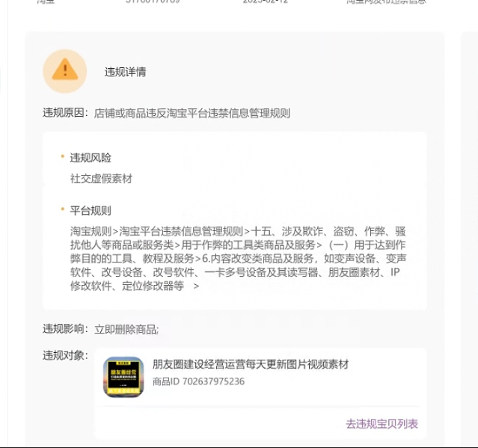Click the orange warning triangle icon
The image size is (478, 448).
tap(65, 70)
